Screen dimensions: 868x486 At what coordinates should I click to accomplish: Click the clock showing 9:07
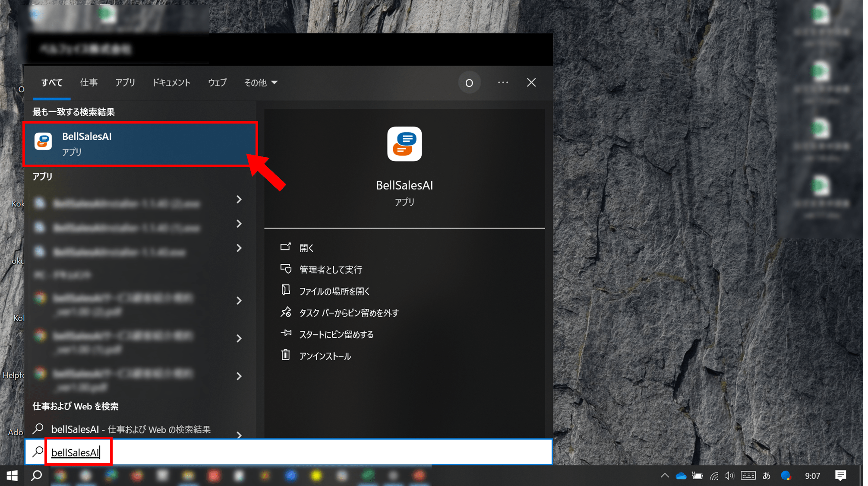pos(812,476)
